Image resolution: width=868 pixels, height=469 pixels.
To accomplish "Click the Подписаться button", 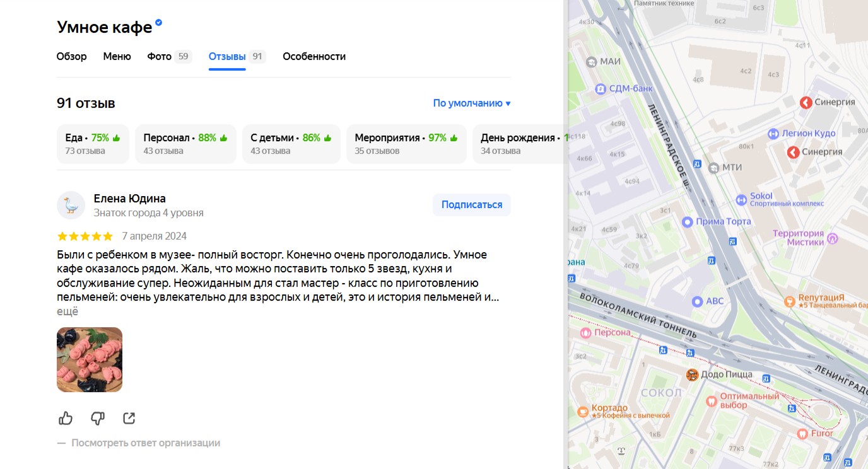I will coord(471,205).
